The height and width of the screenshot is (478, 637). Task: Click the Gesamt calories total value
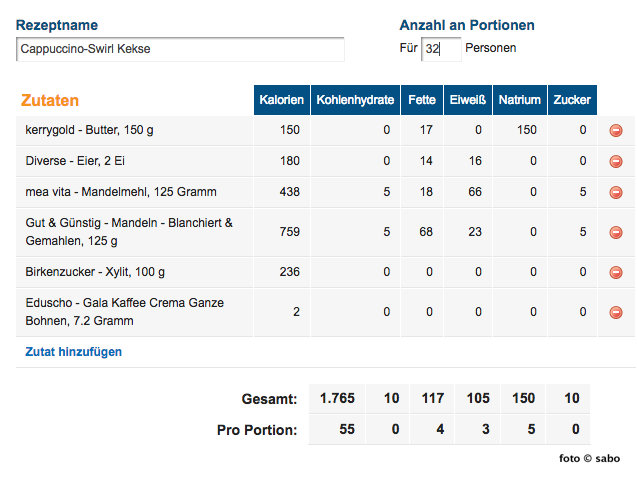pos(337,399)
